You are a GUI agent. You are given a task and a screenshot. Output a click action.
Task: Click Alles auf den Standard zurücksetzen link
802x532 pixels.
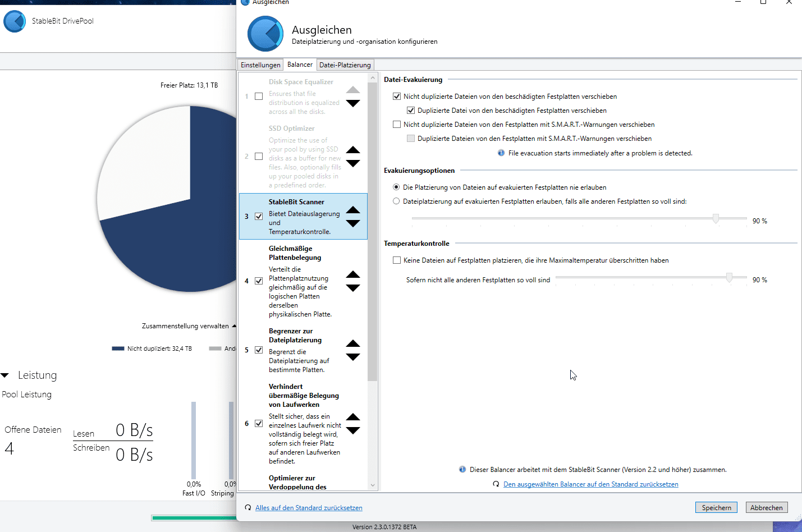tap(309, 508)
